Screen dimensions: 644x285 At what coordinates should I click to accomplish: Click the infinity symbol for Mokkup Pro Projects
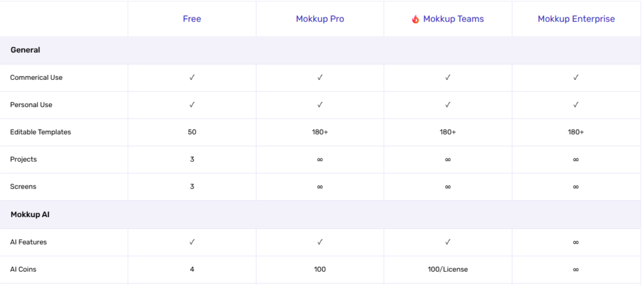[x=320, y=160]
